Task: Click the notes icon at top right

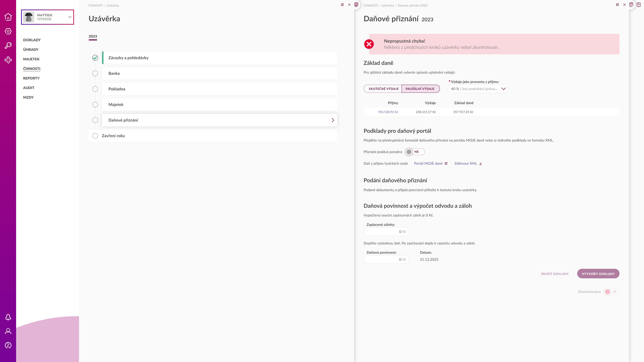Action: pos(631,5)
